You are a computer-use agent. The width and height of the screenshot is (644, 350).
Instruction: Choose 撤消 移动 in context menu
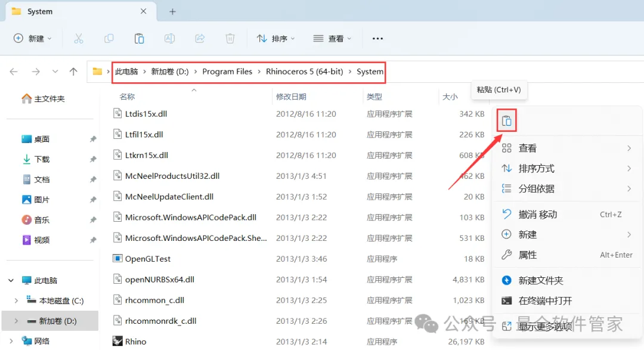[567, 215]
